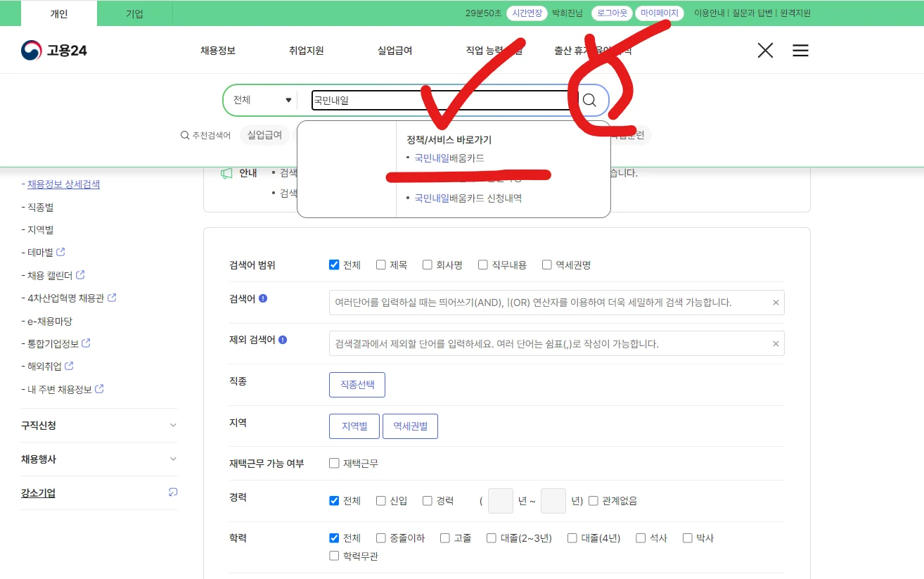
Task: Click the 역세권별 button
Action: (x=411, y=426)
